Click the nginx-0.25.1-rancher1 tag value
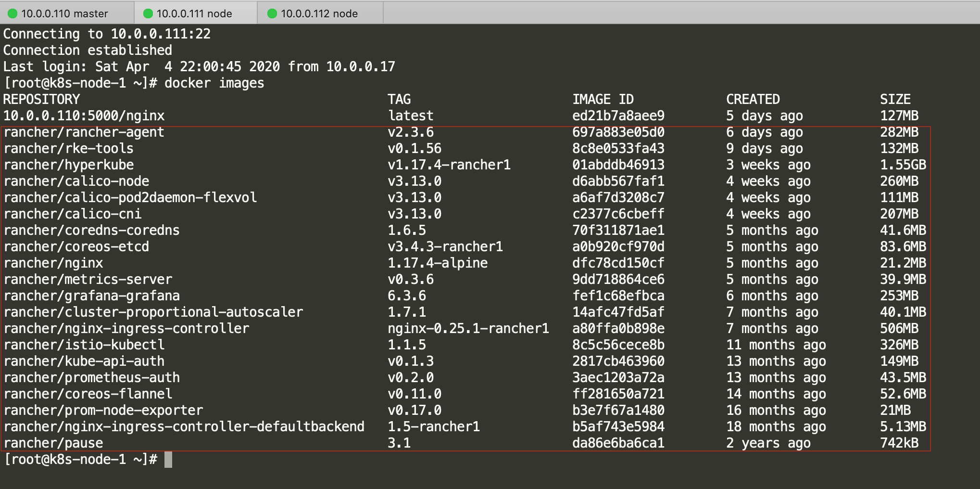Screen dimensions: 980x489 point(468,329)
